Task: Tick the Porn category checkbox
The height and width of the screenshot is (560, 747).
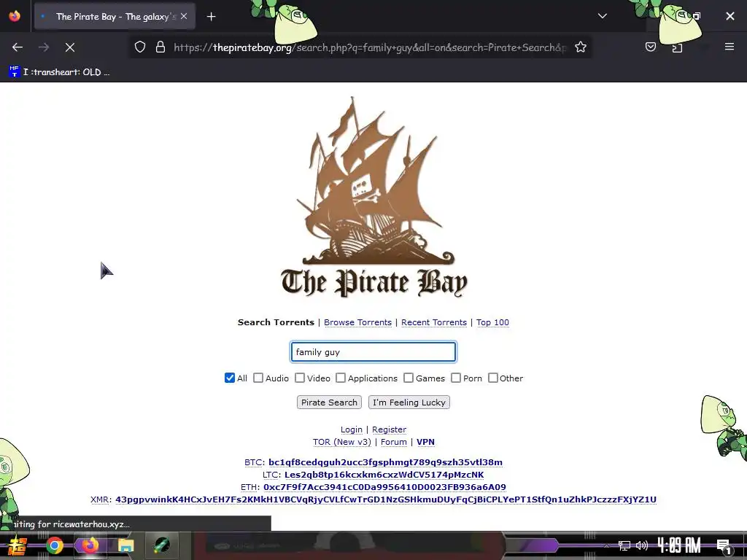Action: (456, 378)
